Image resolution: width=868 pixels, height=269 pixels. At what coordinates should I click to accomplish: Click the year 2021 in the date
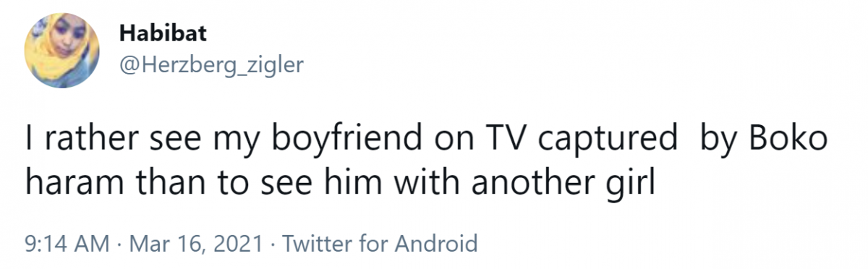pyautogui.click(x=238, y=242)
